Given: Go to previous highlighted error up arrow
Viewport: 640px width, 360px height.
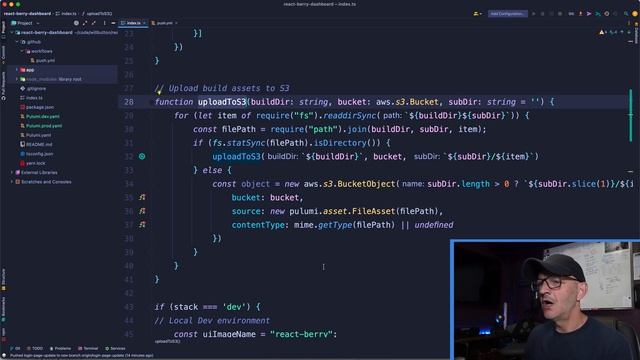Looking at the screenshot, I should (622, 32).
